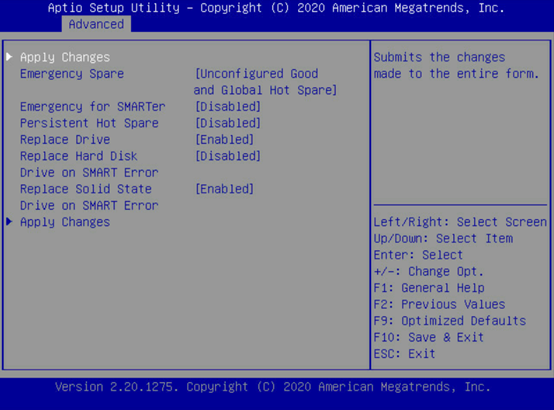Image resolution: width=554 pixels, height=410 pixels.
Task: Select the bottom Apply Changes entry
Action: point(65,222)
